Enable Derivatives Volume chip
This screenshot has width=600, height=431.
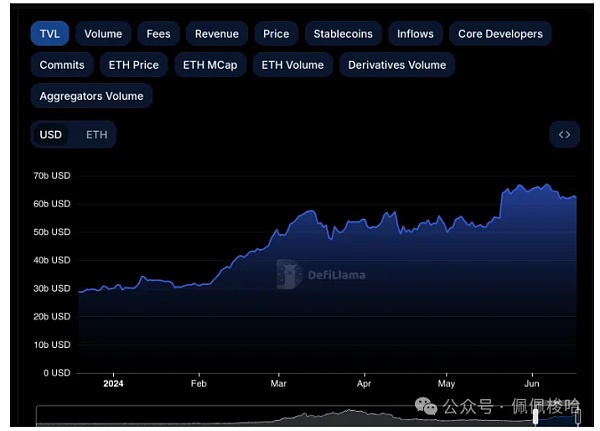point(397,65)
